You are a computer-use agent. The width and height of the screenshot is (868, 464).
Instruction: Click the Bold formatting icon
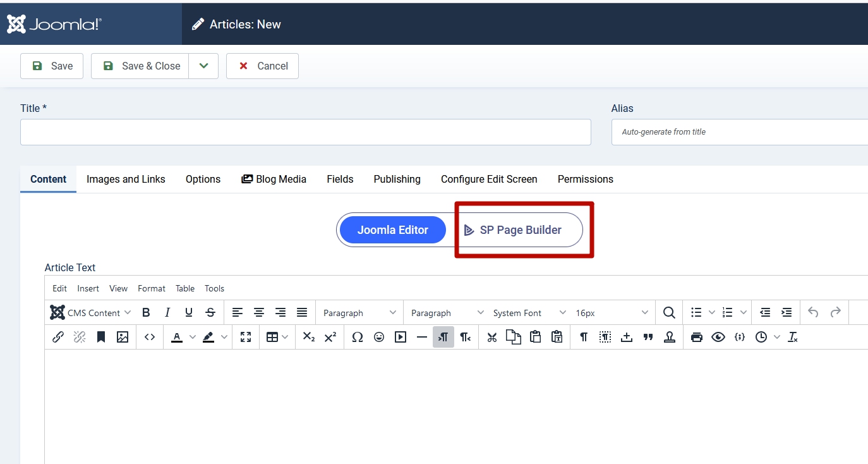146,312
